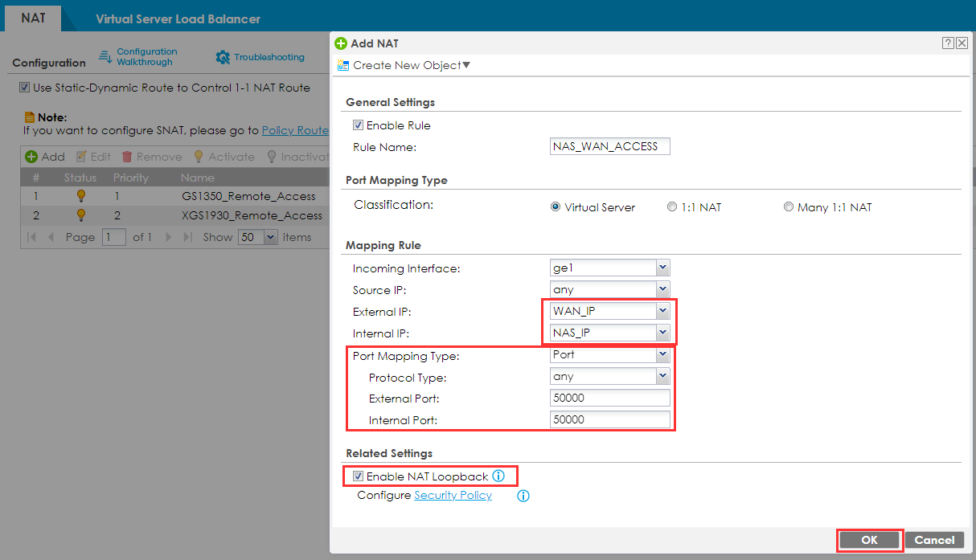
Task: Open the Incoming Interface dropdown
Action: click(x=662, y=268)
